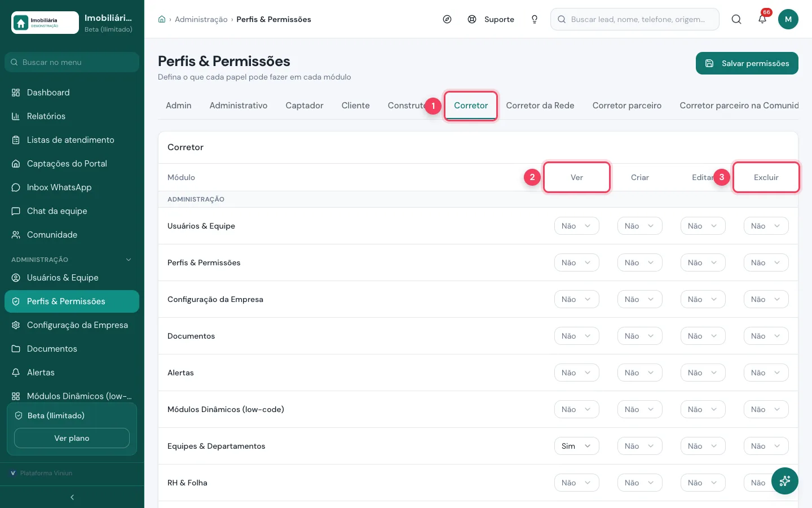Image resolution: width=812 pixels, height=508 pixels.
Task: Open the compass icon in top bar
Action: click(x=447, y=19)
